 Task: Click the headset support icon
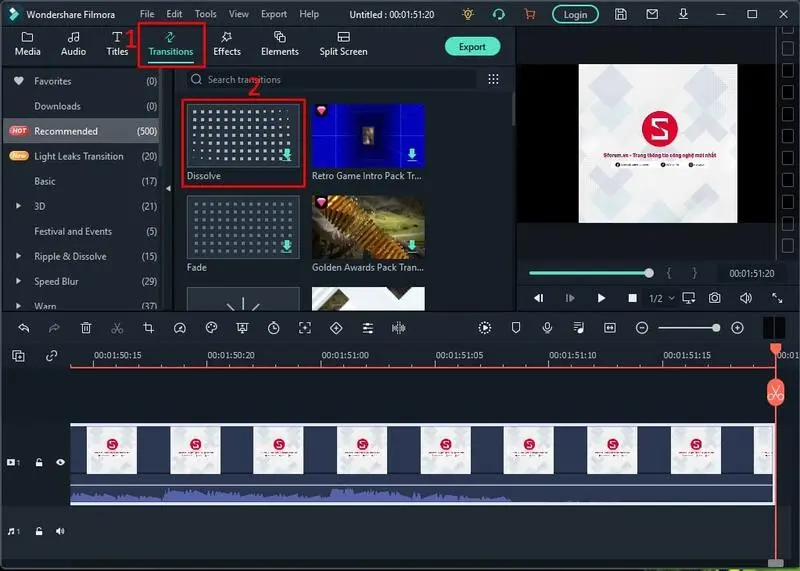tap(499, 14)
